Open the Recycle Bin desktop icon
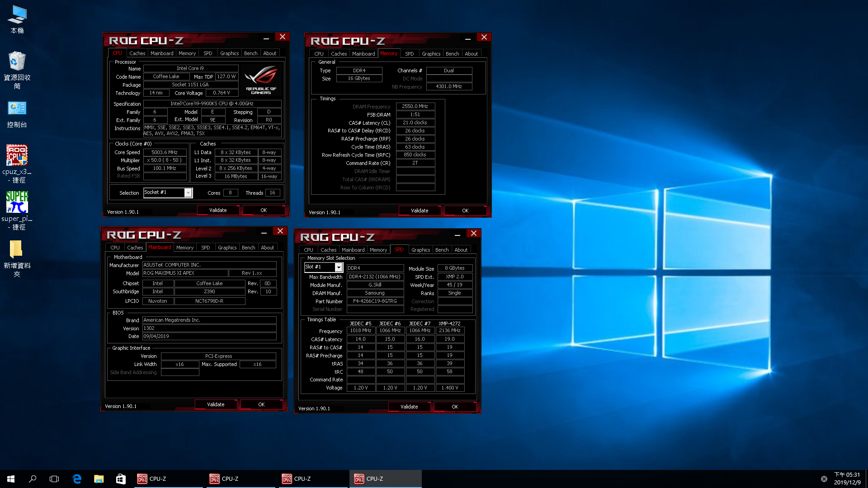Screen dimensions: 868x488 [x=17, y=70]
